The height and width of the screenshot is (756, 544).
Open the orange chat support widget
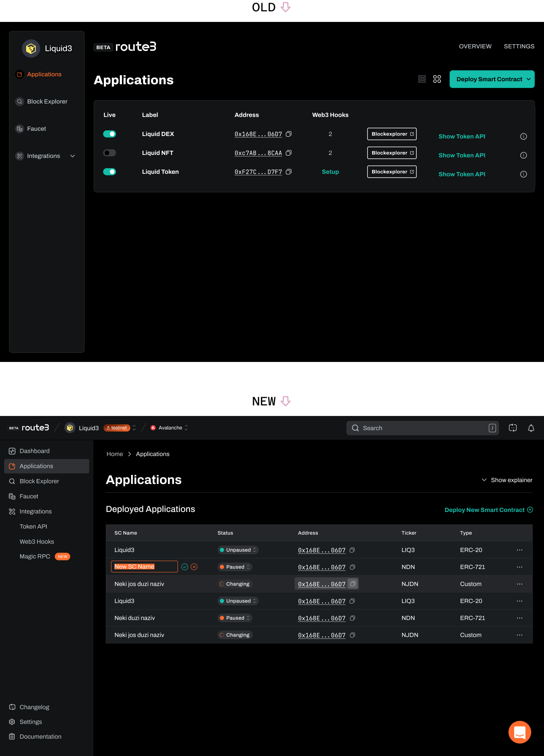pyautogui.click(x=520, y=732)
